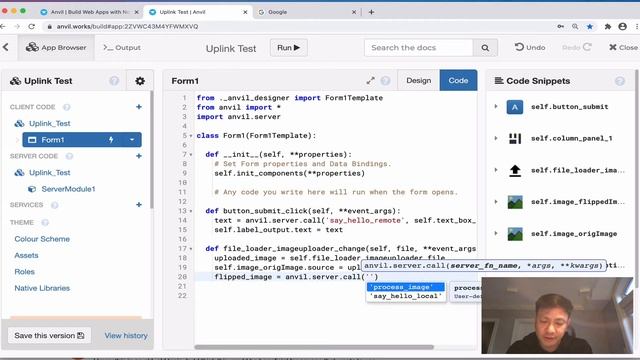Open Colour Scheme theme settings
This screenshot has width=640, height=360.
42,239
